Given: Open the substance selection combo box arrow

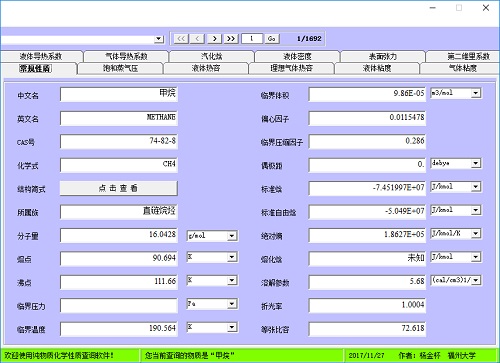Looking at the screenshot, I should pos(159,39).
